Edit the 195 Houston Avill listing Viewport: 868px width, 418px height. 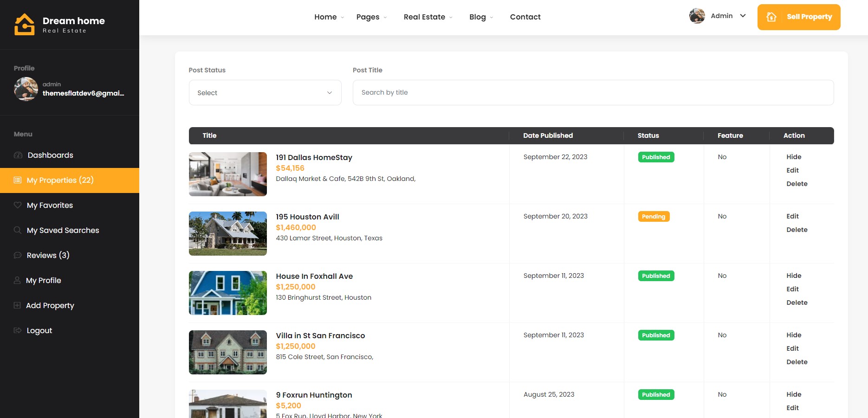pyautogui.click(x=792, y=216)
